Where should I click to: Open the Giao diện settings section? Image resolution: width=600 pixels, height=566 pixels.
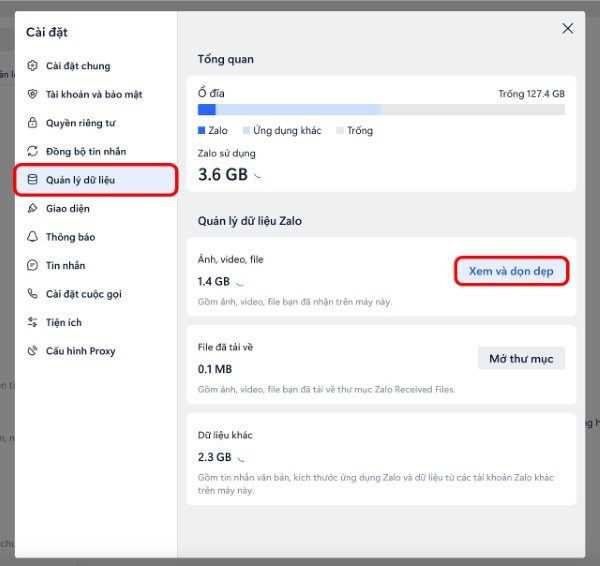point(68,209)
